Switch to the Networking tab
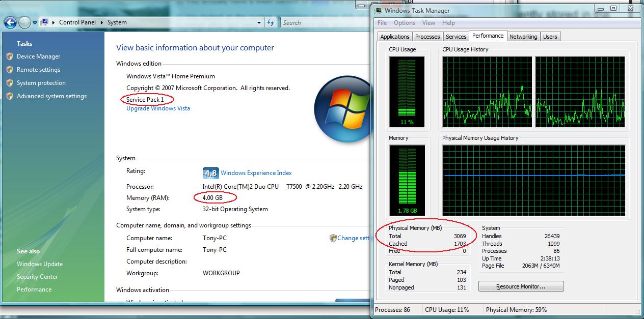644x319 pixels. 523,37
